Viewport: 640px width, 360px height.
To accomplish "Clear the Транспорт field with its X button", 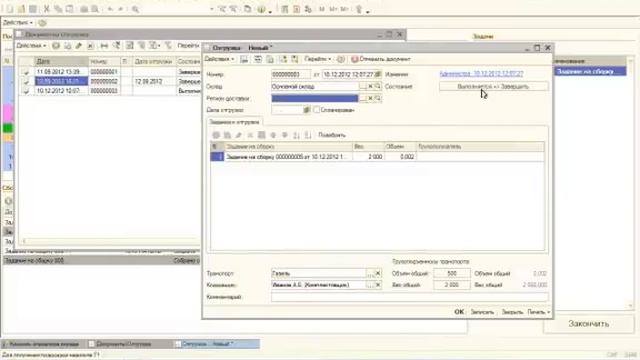I will pos(378,273).
